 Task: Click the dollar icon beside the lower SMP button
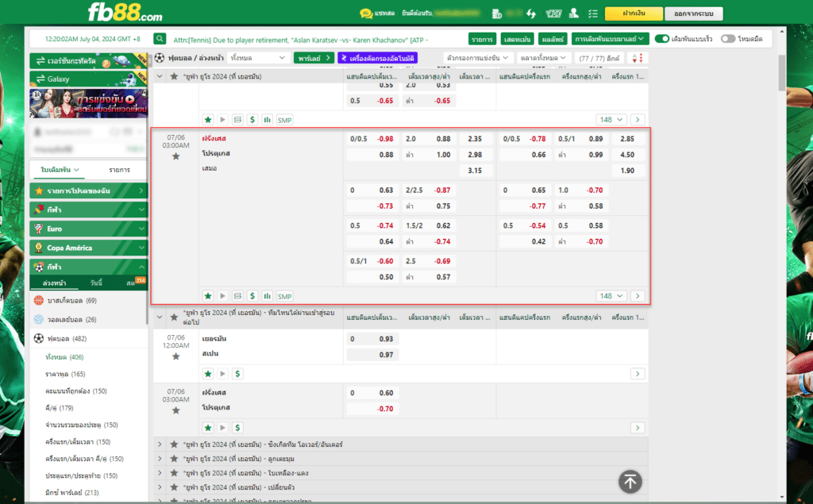(x=252, y=296)
